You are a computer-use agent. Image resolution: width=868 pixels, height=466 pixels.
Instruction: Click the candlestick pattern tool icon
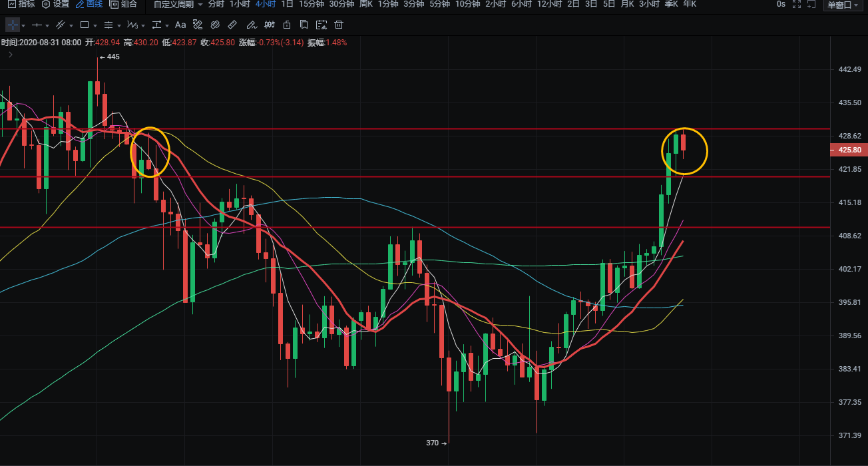(269, 25)
